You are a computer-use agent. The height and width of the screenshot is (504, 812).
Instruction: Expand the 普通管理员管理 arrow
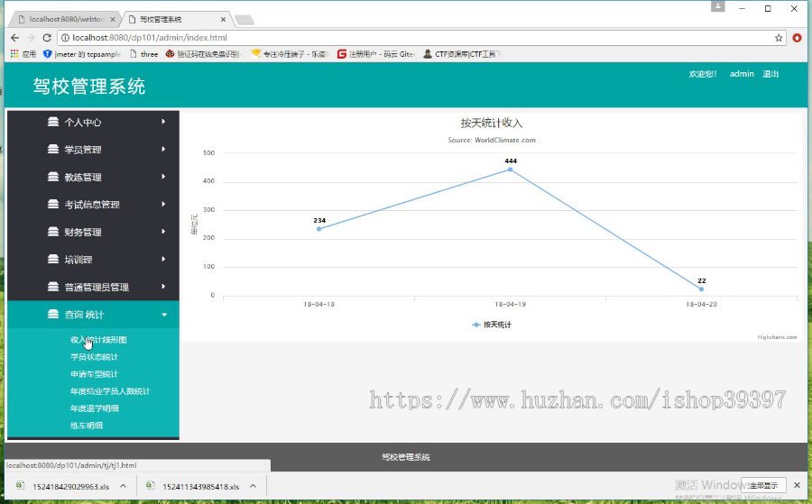click(x=163, y=286)
